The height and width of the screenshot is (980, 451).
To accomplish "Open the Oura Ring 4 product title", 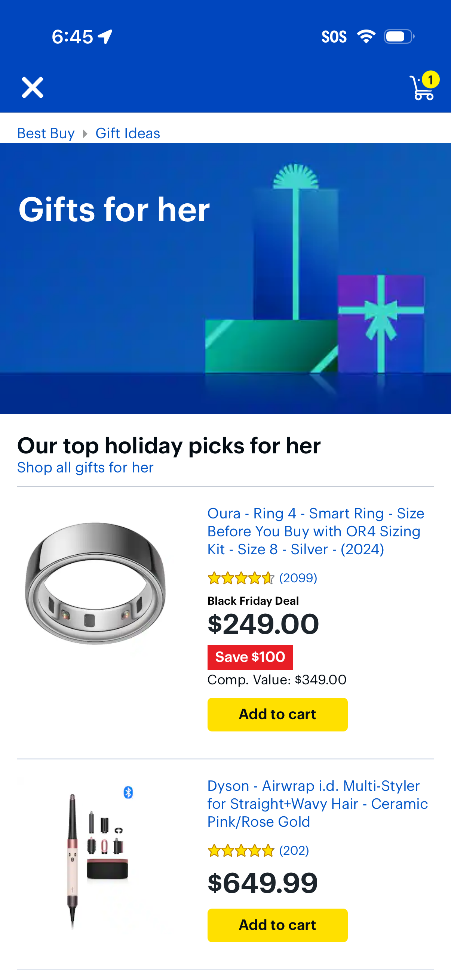I will pos(316,531).
